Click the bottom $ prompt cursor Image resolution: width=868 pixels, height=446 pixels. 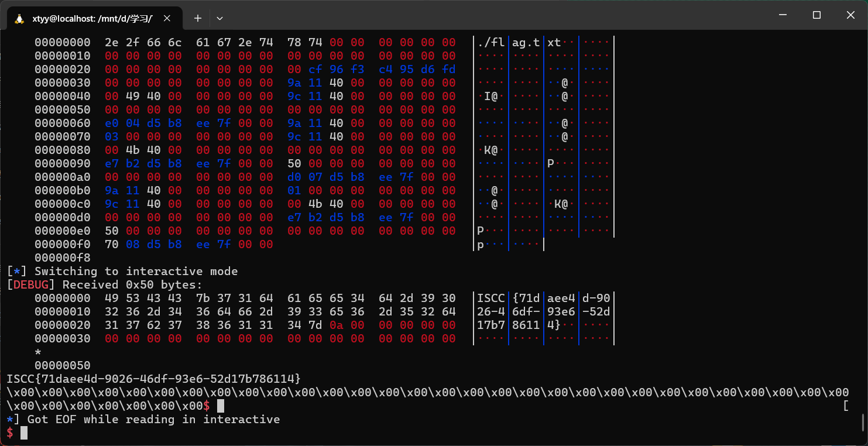[24, 433]
